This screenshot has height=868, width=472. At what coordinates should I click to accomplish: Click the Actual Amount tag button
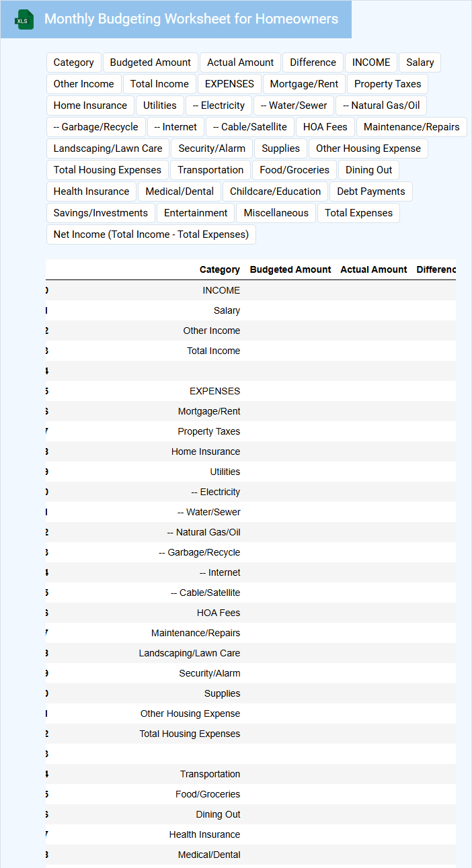[240, 62]
